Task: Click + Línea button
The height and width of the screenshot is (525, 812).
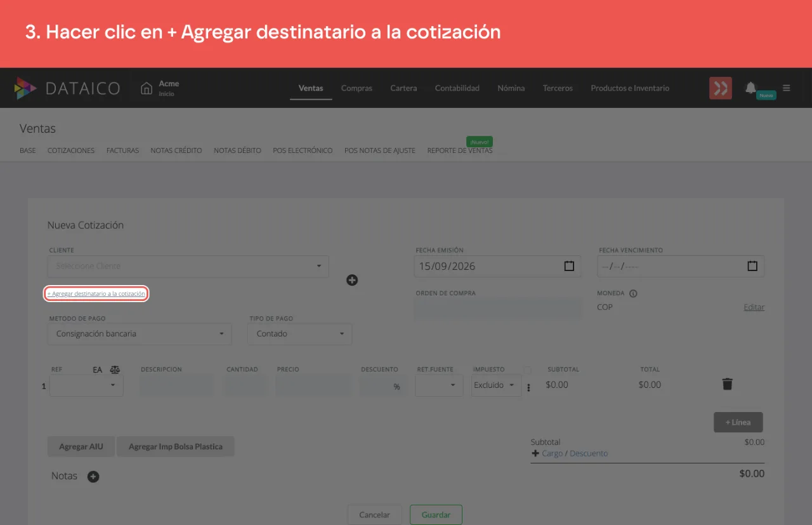Action: pos(738,422)
